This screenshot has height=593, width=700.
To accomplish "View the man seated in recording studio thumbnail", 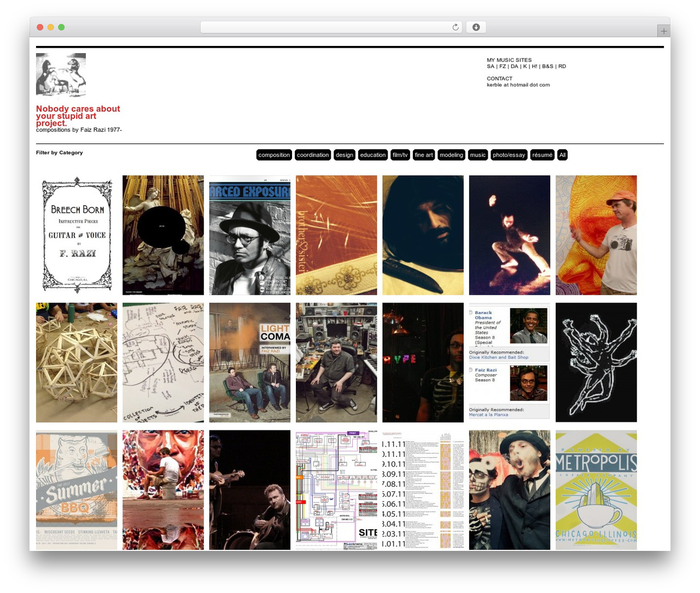I will 336,363.
